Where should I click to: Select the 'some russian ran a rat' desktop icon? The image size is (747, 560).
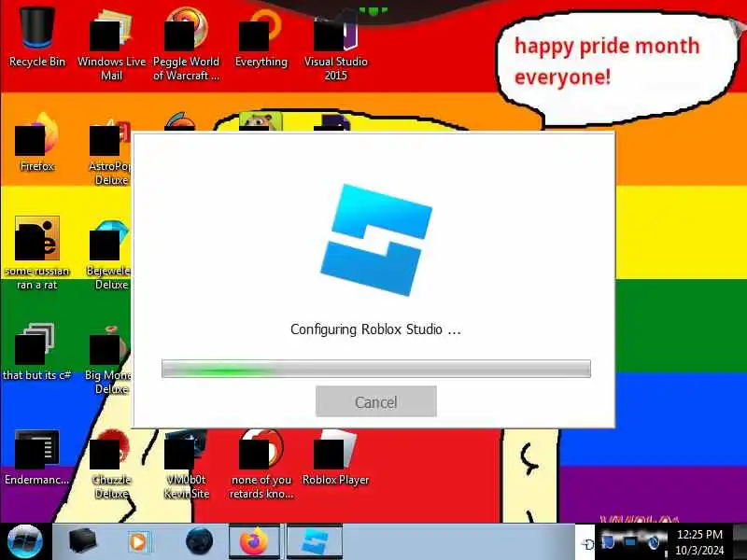(37, 252)
